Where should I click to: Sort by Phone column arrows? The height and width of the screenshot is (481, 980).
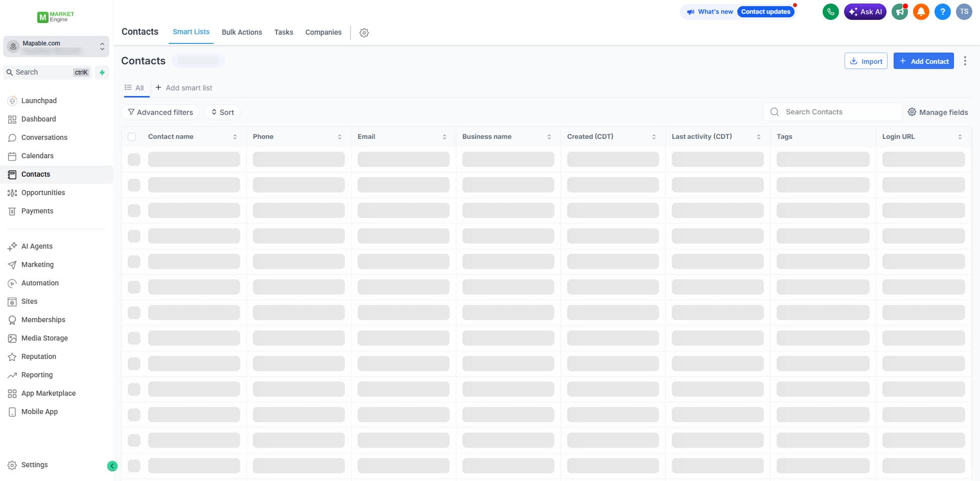point(340,137)
